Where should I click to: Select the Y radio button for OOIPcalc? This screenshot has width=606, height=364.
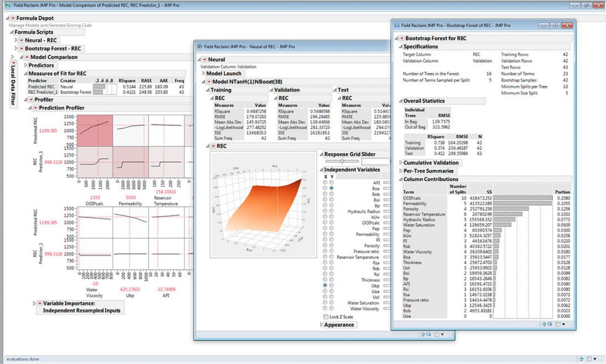pos(331,223)
